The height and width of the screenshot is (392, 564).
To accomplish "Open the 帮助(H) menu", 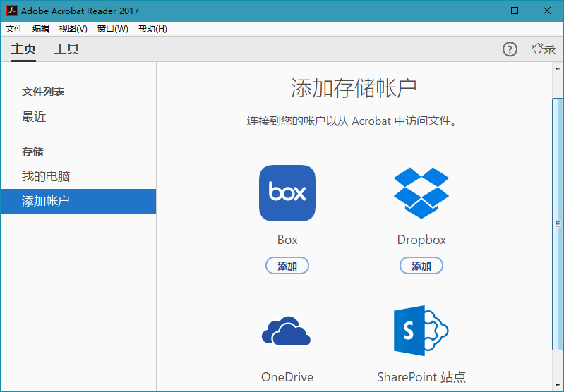I will (x=152, y=29).
